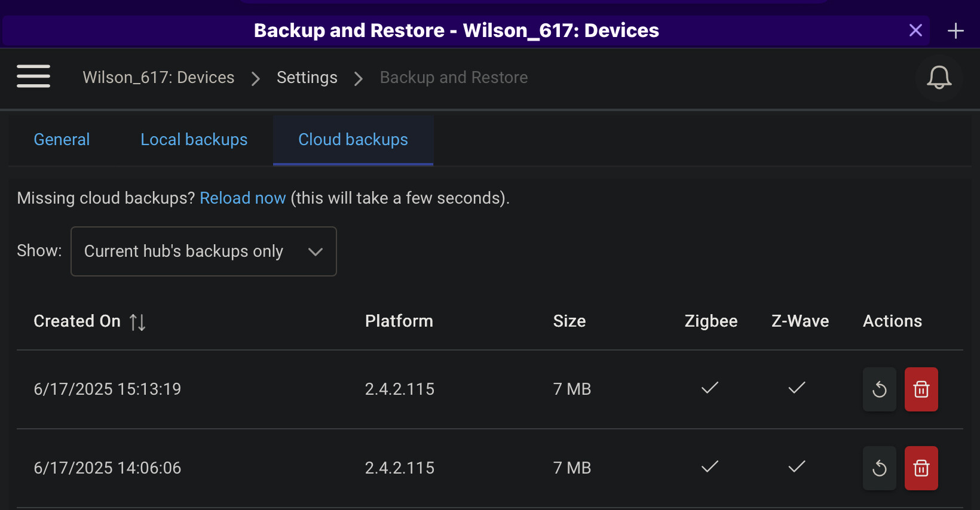The image size is (980, 510).
Task: Open a new tab with plus icon
Action: [x=955, y=30]
